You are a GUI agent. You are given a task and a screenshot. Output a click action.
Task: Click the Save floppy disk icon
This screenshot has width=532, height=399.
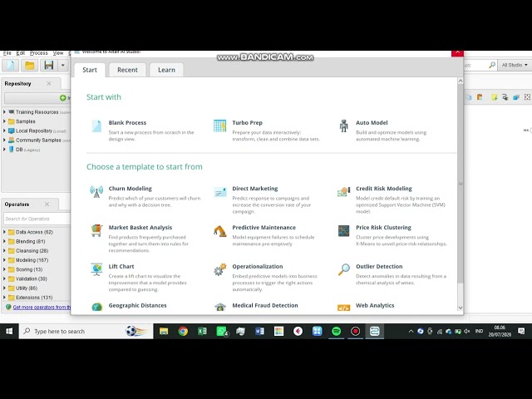(49, 65)
